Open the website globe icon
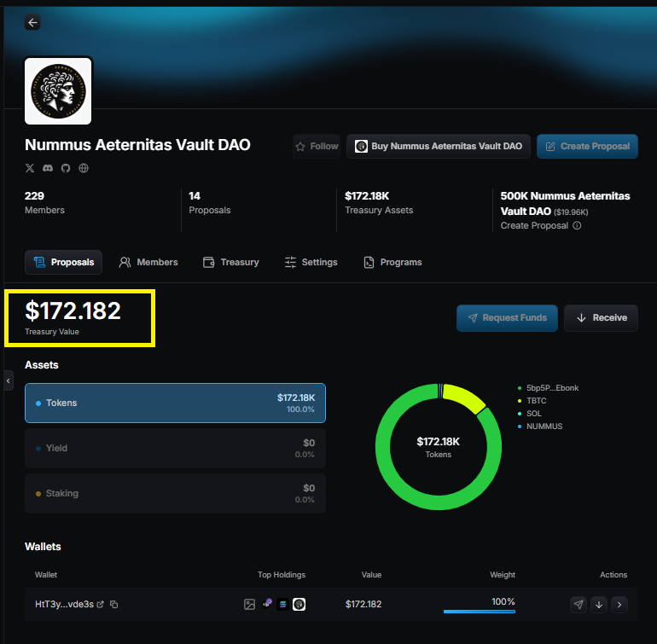The width and height of the screenshot is (657, 644). pos(84,168)
